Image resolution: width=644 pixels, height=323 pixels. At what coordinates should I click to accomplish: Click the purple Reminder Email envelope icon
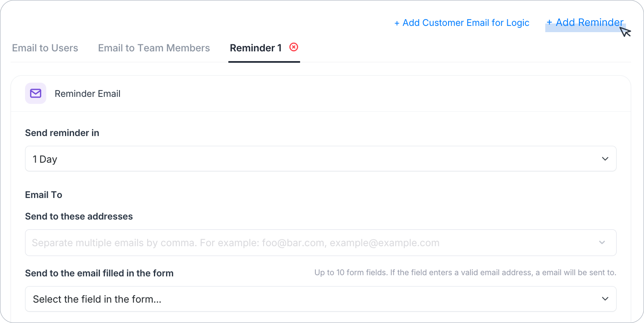pos(36,93)
